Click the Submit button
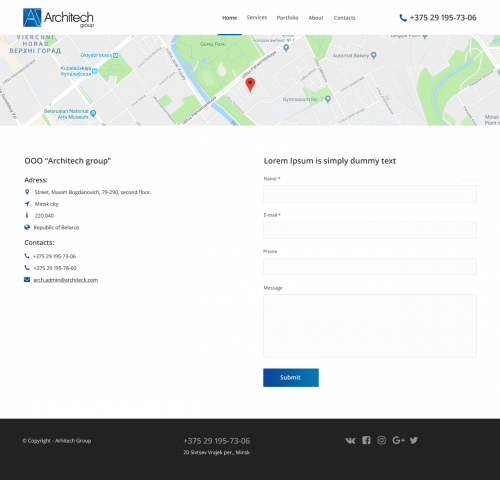This screenshot has width=500, height=480. 291,378
